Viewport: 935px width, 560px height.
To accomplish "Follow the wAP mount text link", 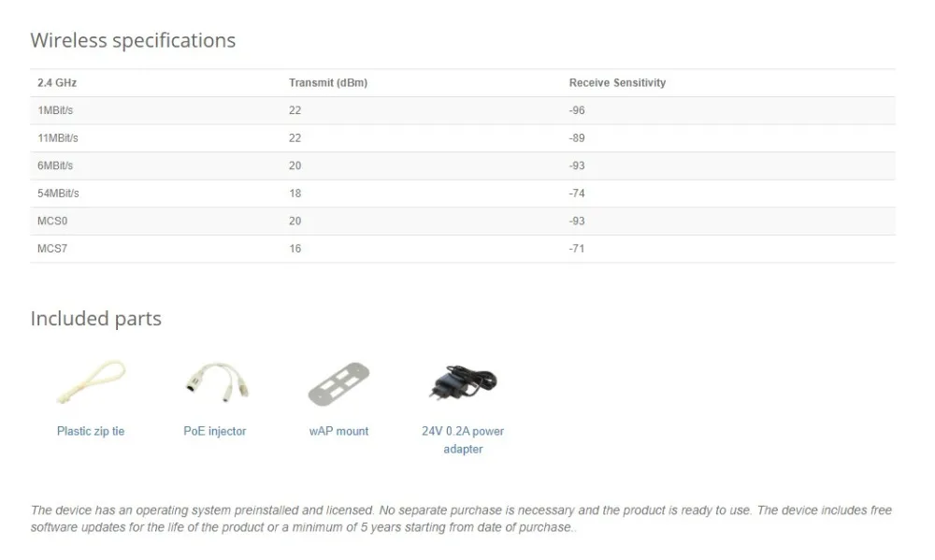I will tap(338, 431).
